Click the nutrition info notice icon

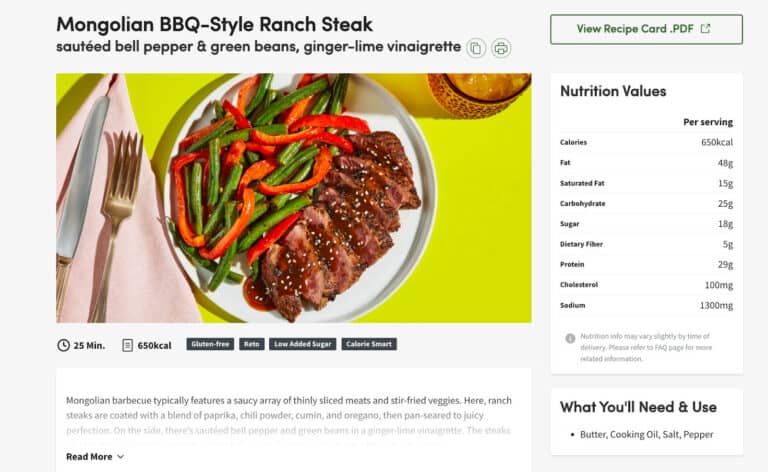[x=570, y=338]
